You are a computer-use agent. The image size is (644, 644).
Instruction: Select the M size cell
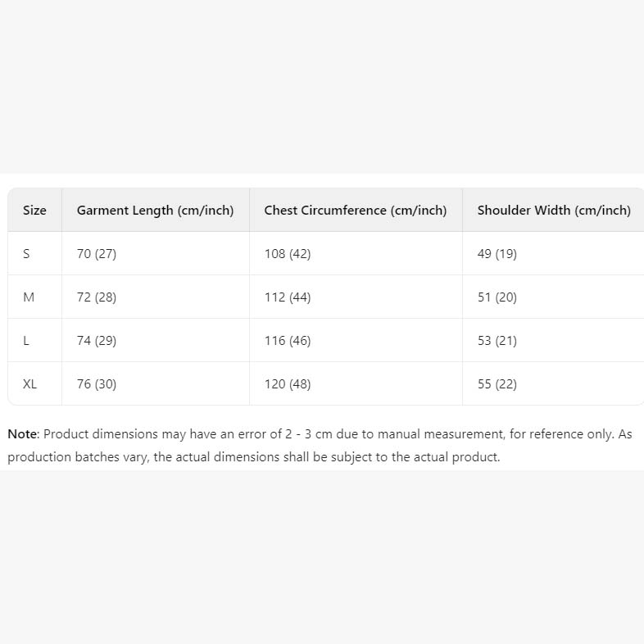click(x=29, y=297)
